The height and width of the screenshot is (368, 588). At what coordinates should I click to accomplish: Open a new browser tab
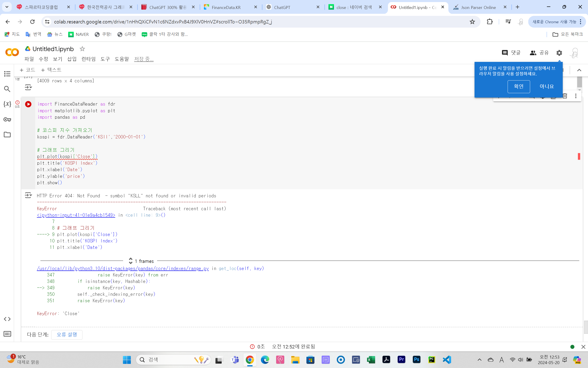(517, 7)
